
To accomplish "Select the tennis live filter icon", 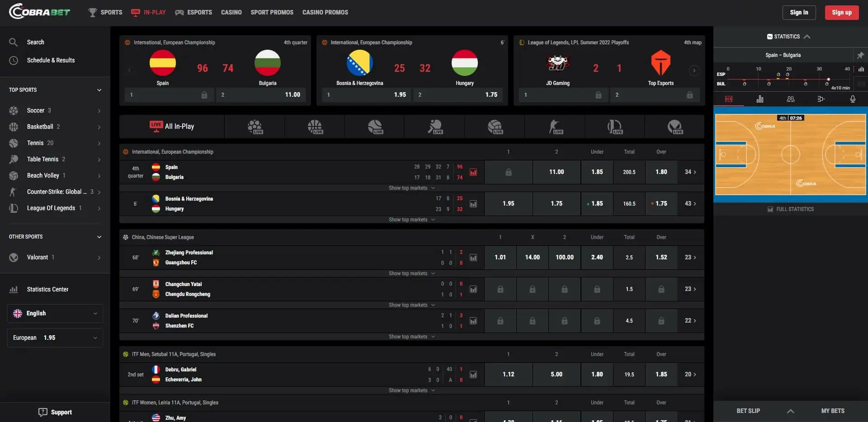I will [375, 127].
